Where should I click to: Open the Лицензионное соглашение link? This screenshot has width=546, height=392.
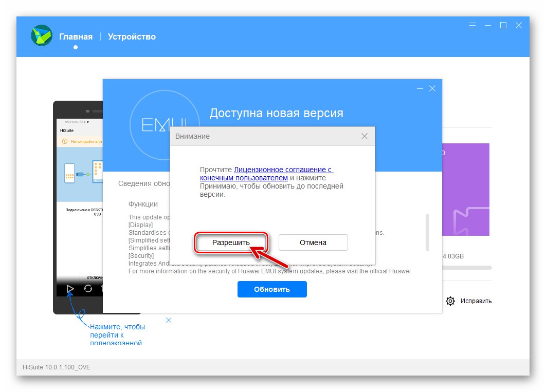(266, 174)
